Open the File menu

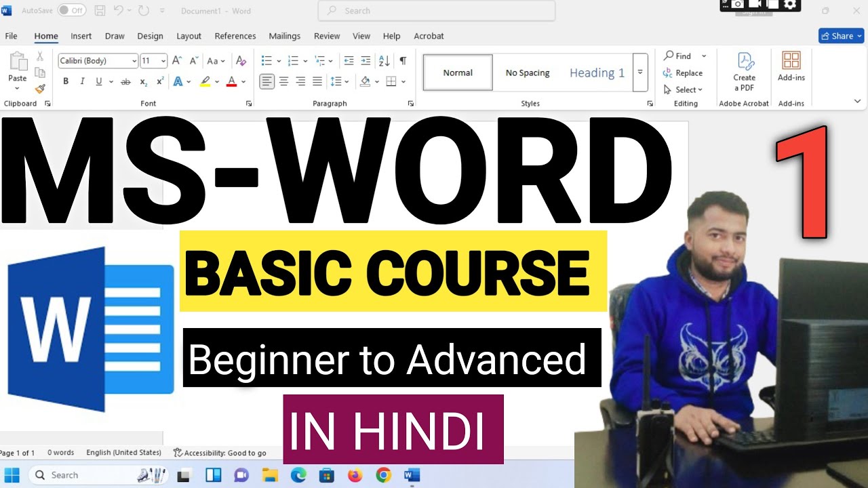coord(11,36)
